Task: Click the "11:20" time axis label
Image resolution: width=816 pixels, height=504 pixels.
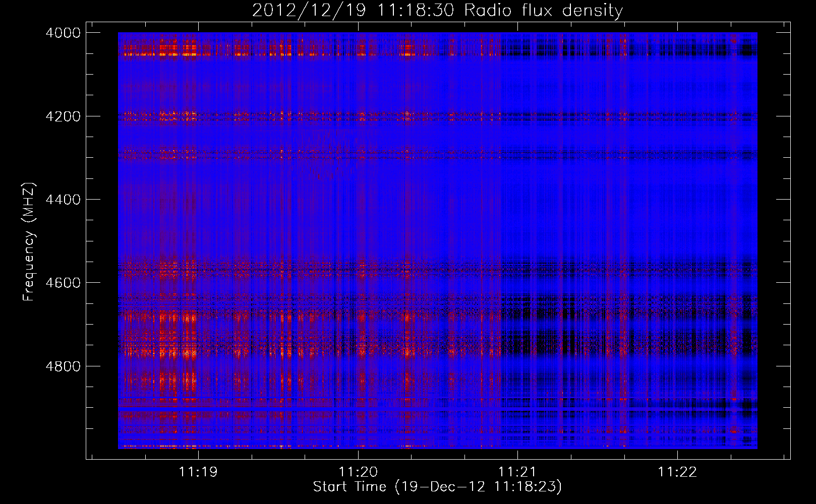Action: point(358,472)
